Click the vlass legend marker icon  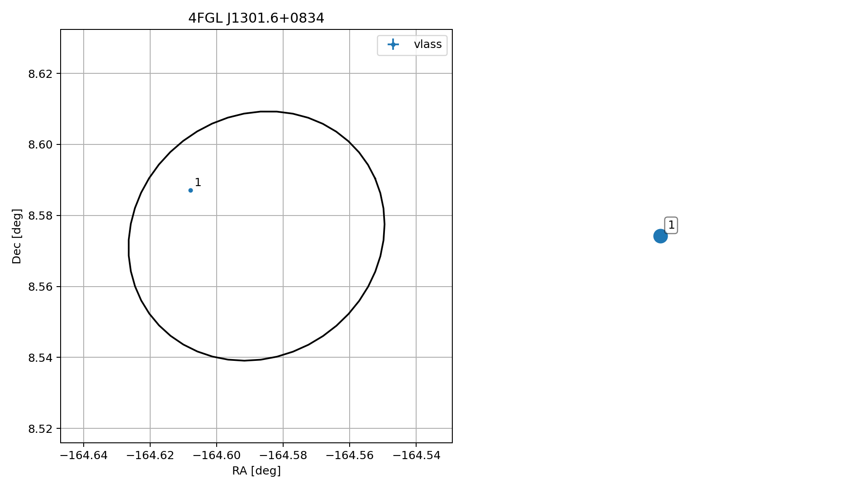[393, 44]
